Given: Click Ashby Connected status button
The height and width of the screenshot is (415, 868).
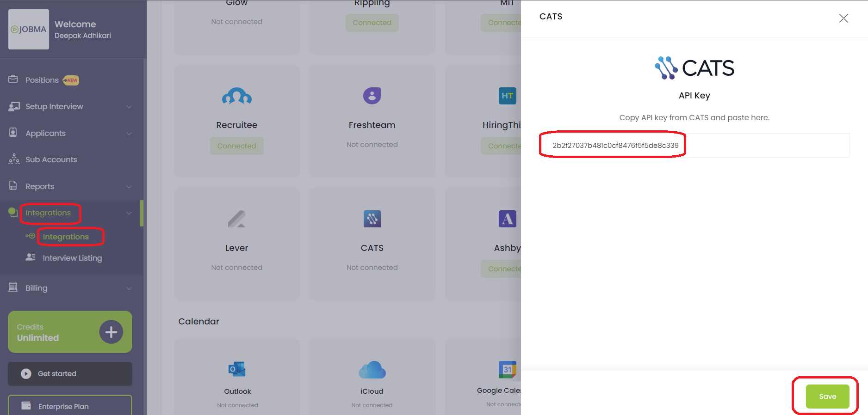Looking at the screenshot, I should coord(501,269).
